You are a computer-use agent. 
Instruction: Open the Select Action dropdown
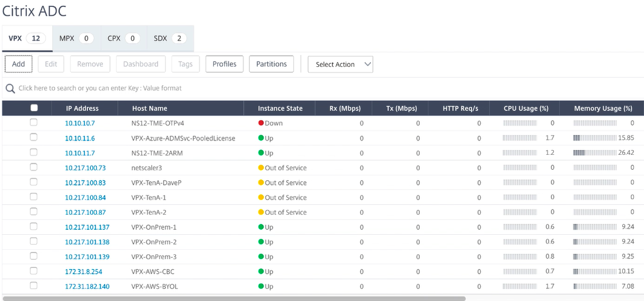pos(340,64)
